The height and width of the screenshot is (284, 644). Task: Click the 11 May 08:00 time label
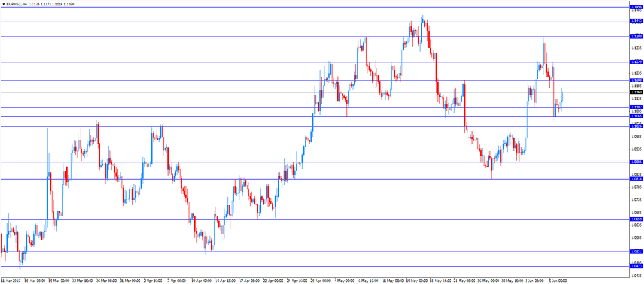click(x=392, y=281)
